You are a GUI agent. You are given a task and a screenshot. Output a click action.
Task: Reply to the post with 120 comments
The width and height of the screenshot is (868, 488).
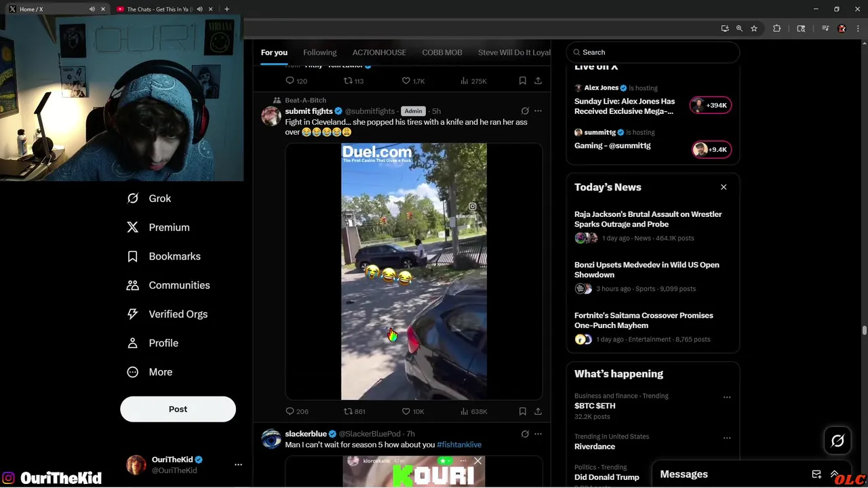click(296, 81)
